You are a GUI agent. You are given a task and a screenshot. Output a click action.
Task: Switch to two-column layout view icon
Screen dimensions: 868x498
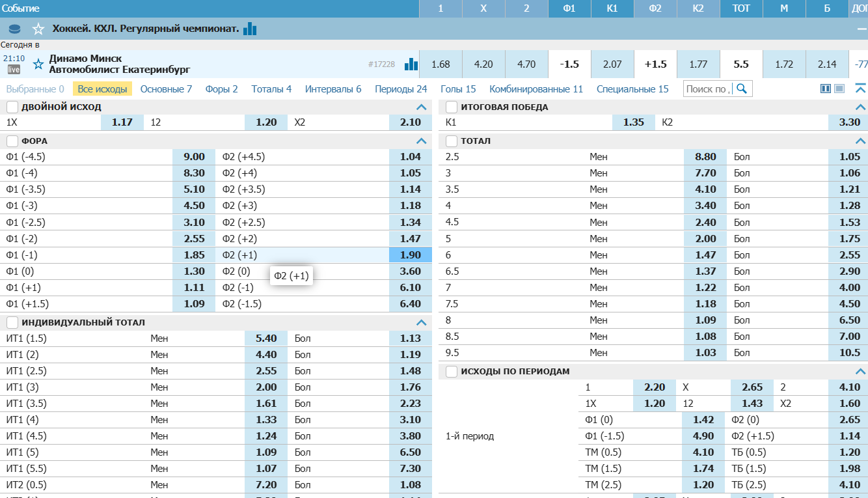pyautogui.click(x=826, y=89)
